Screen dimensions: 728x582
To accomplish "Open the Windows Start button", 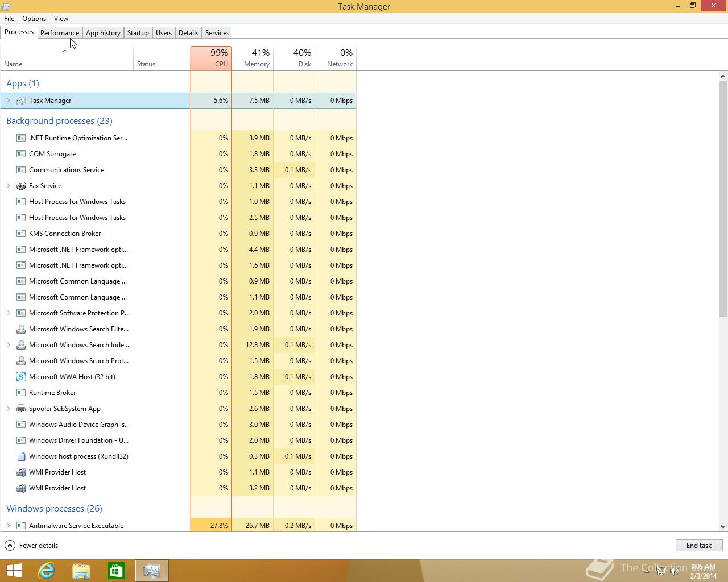I will 14,571.
